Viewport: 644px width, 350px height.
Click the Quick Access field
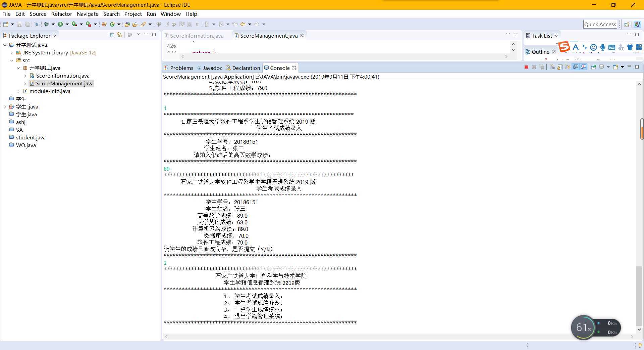(x=600, y=24)
